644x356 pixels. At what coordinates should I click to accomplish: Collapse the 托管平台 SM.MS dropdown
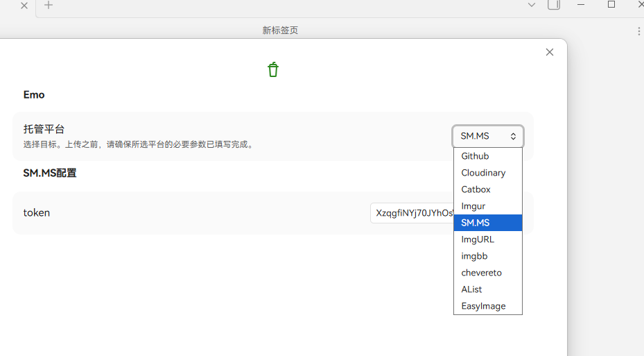[x=488, y=136]
